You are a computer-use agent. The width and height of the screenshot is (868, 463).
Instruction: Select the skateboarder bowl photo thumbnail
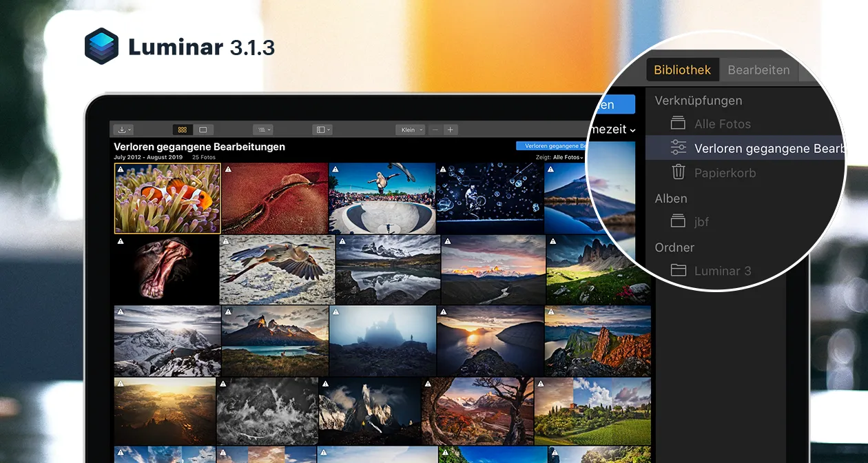382,198
